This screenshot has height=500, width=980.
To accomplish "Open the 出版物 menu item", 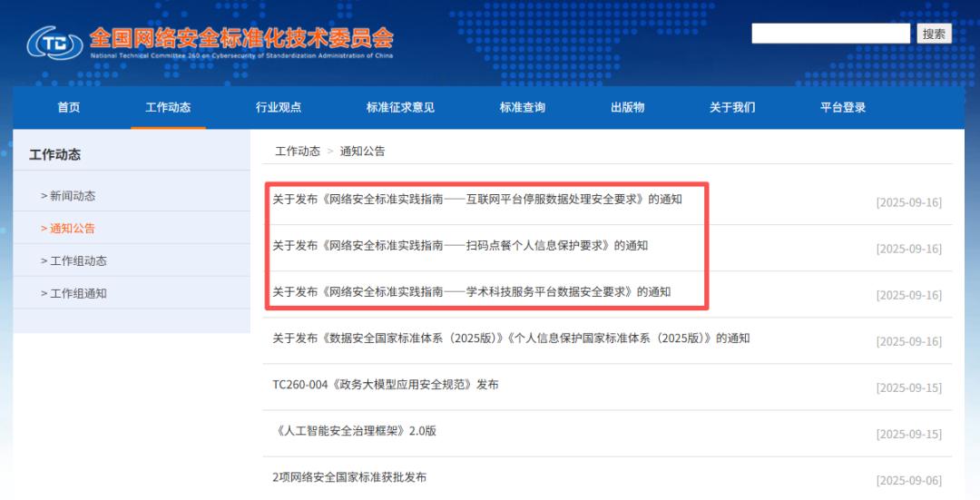I will pyautogui.click(x=627, y=107).
